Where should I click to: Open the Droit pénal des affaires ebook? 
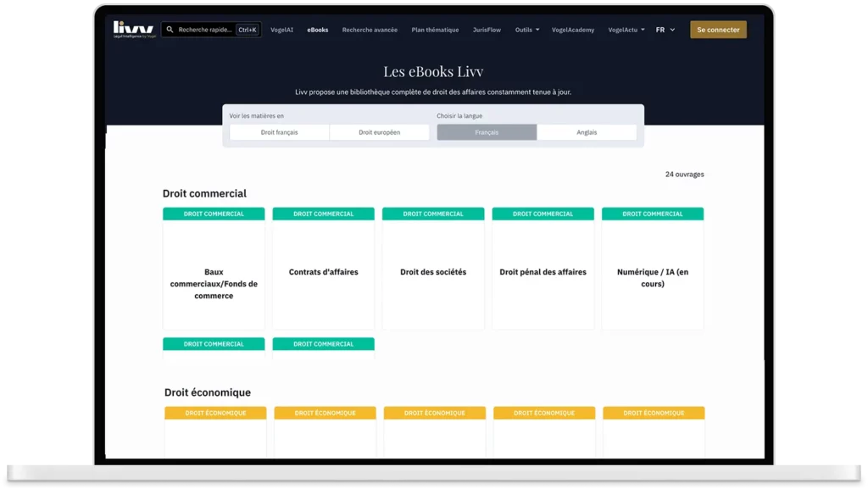pyautogui.click(x=542, y=272)
